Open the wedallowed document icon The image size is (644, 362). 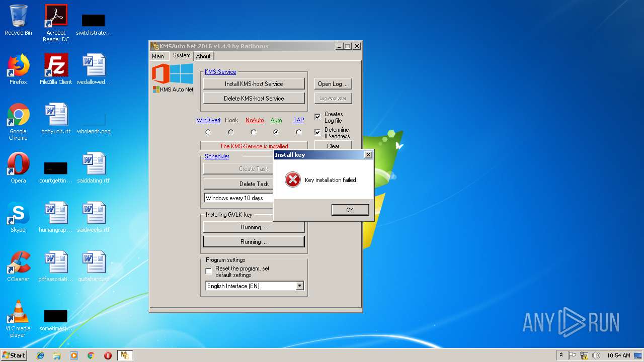[x=94, y=69]
